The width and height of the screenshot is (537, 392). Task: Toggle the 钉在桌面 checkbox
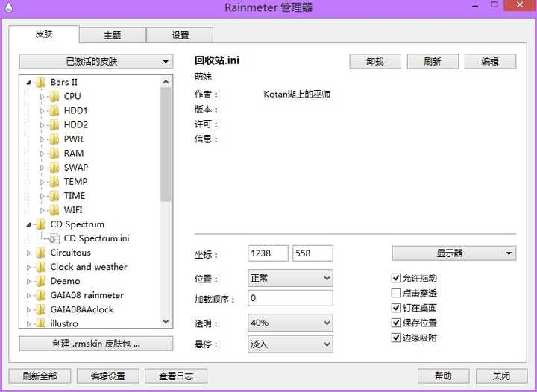coord(396,308)
